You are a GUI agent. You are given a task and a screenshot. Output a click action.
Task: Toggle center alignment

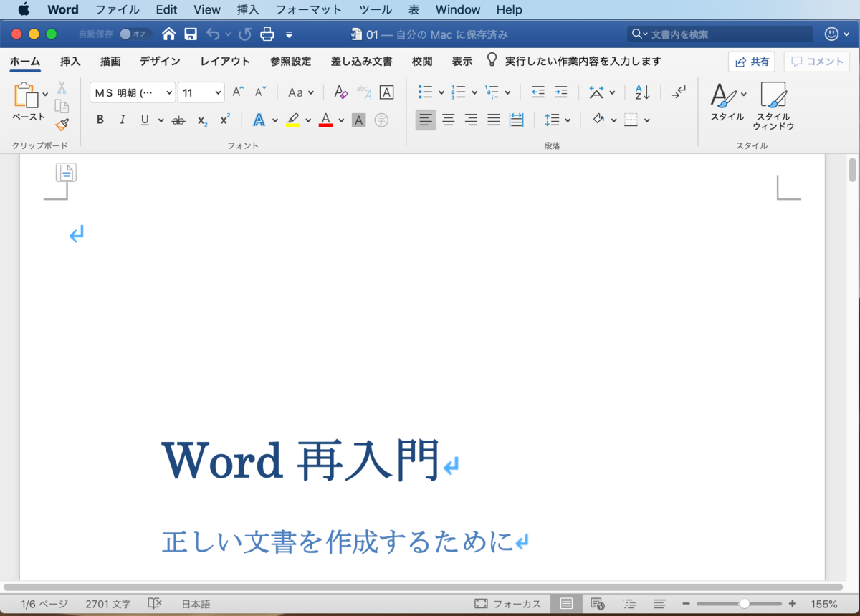(449, 120)
